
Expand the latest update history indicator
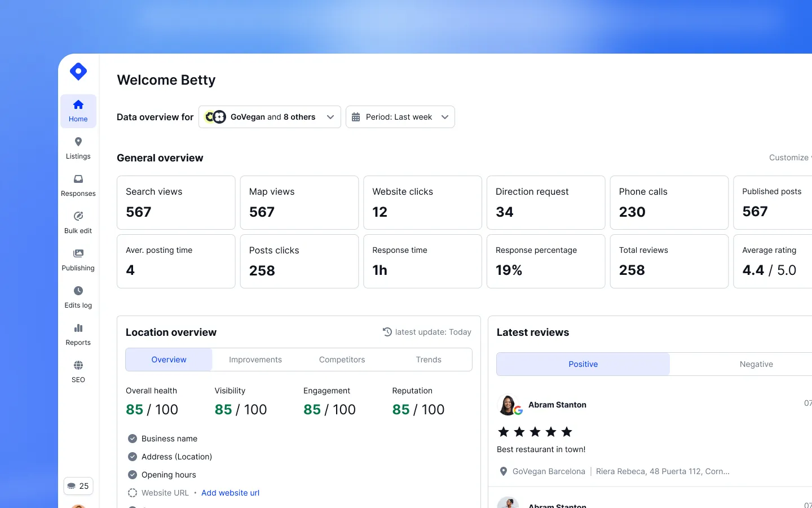click(x=427, y=332)
